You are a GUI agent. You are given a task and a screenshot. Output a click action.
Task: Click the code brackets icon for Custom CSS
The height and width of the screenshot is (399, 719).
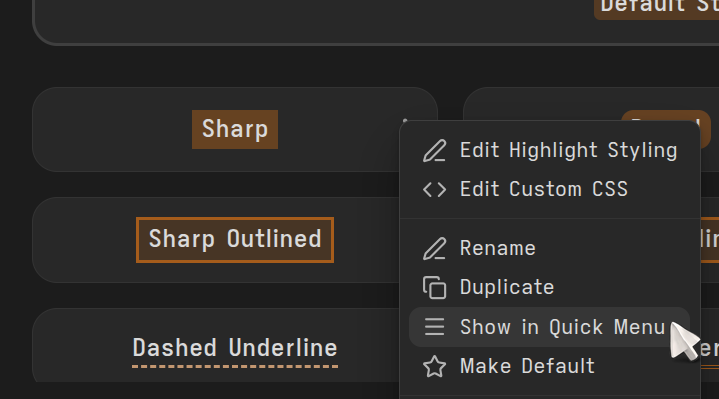click(434, 189)
